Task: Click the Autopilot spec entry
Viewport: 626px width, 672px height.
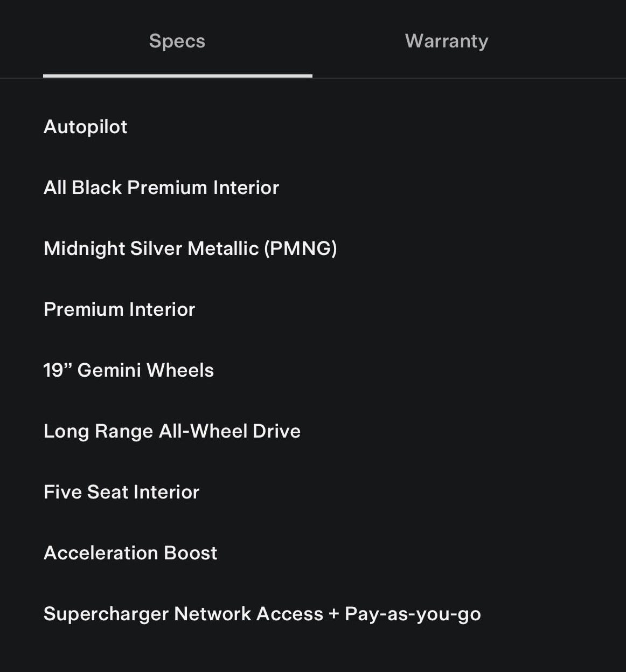Action: (x=85, y=127)
